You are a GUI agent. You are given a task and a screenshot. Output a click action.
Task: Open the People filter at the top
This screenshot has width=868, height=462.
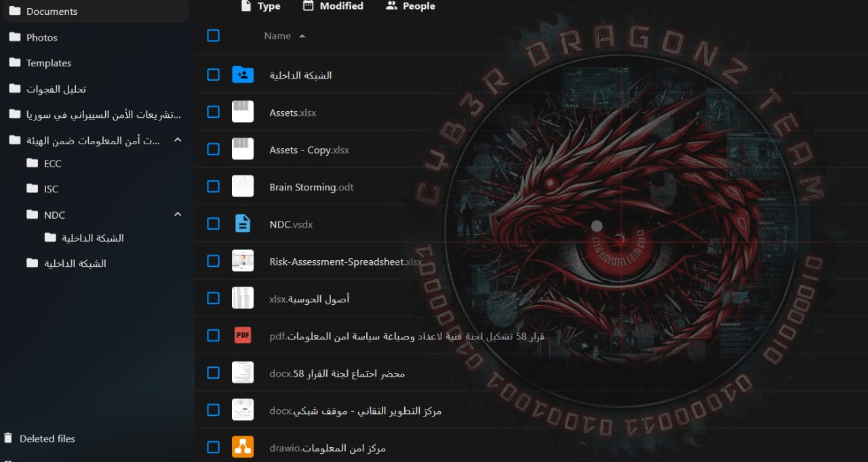pos(410,5)
